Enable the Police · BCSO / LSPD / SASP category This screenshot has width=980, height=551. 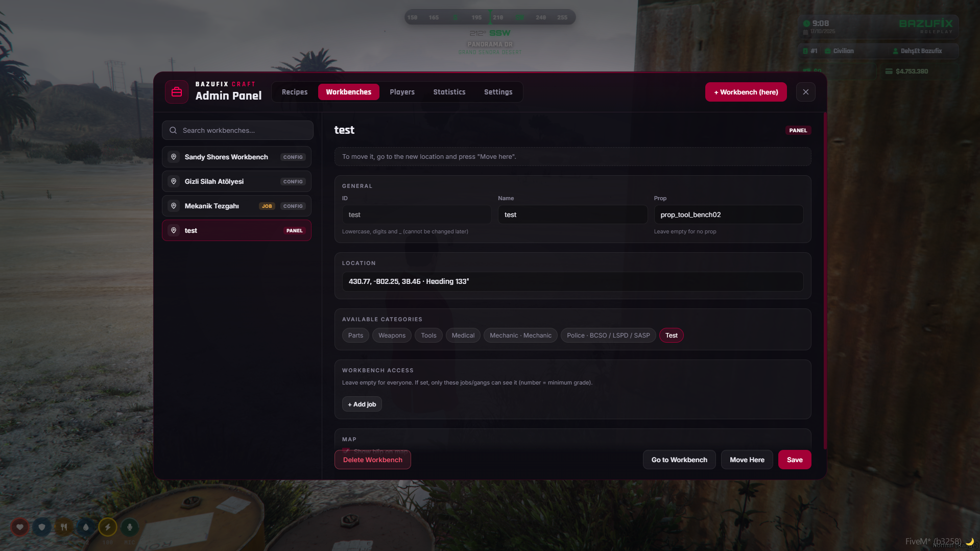pyautogui.click(x=608, y=336)
